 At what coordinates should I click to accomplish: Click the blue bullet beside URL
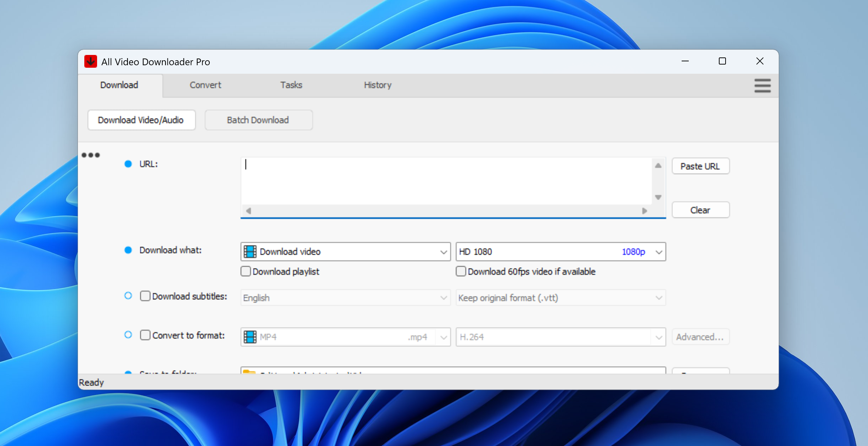tap(128, 164)
